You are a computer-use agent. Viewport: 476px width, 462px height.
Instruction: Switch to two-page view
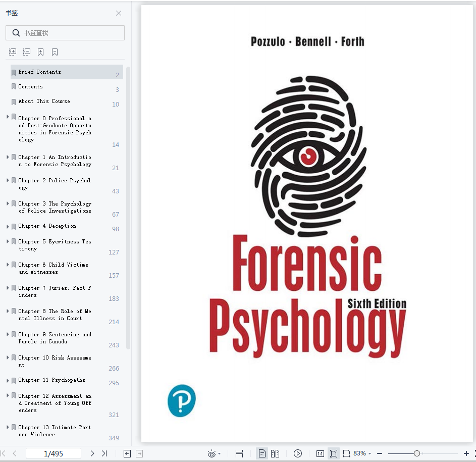click(275, 454)
